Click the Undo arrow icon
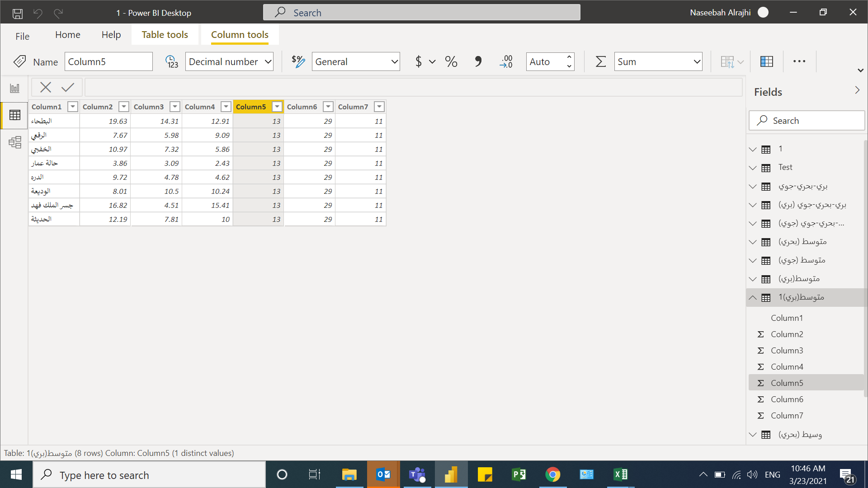 (x=38, y=13)
